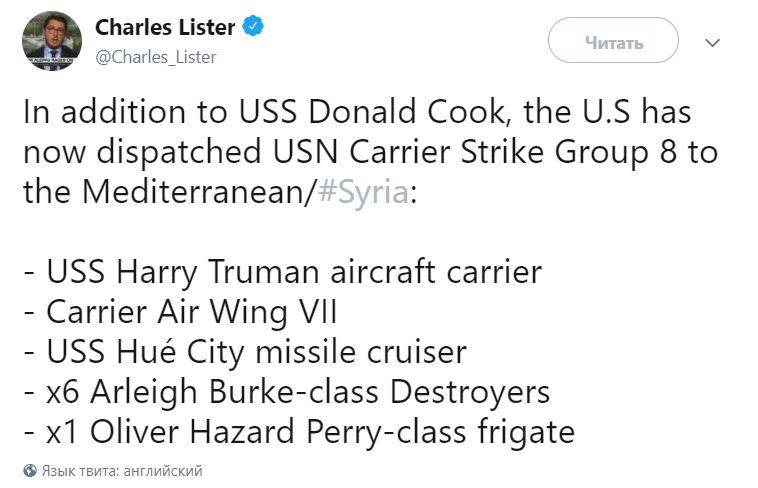Click the x6 Arleigh Burke-class Destroyers line
Image resolution: width=758 pixels, height=488 pixels.
[287, 392]
